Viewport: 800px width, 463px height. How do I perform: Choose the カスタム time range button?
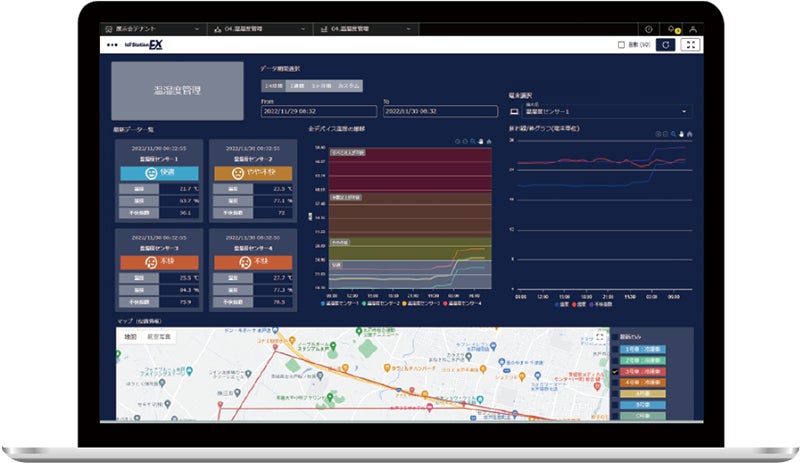click(349, 87)
